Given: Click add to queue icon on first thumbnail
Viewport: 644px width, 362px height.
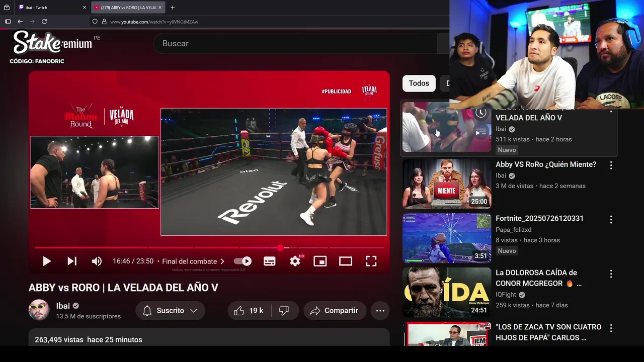Looking at the screenshot, I should tap(481, 132).
